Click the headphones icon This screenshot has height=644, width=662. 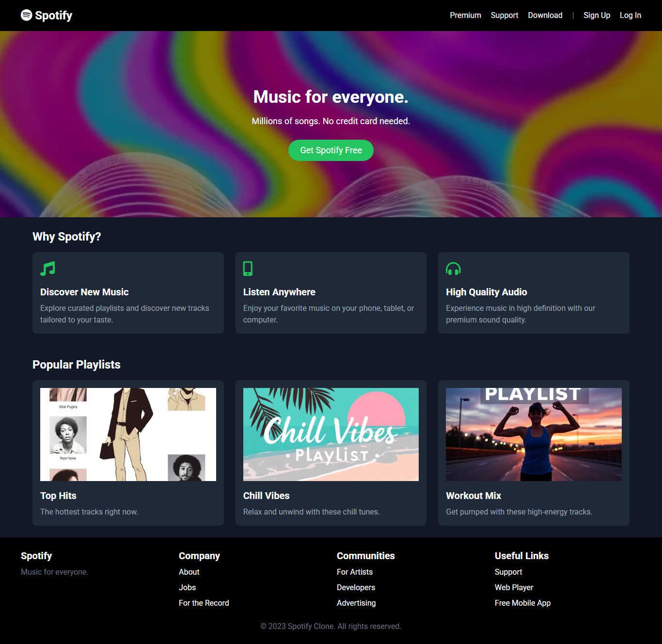click(x=453, y=269)
